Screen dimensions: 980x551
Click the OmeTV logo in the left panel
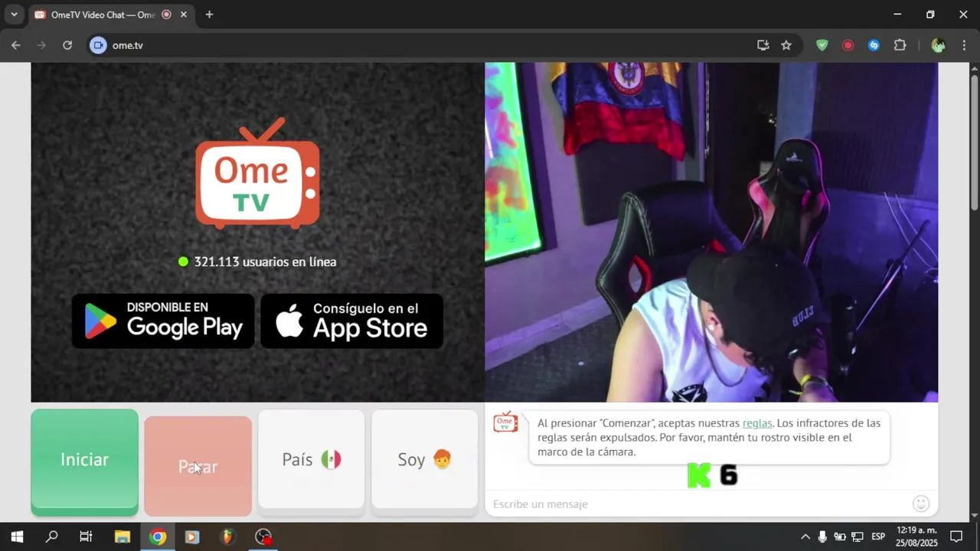tap(257, 174)
